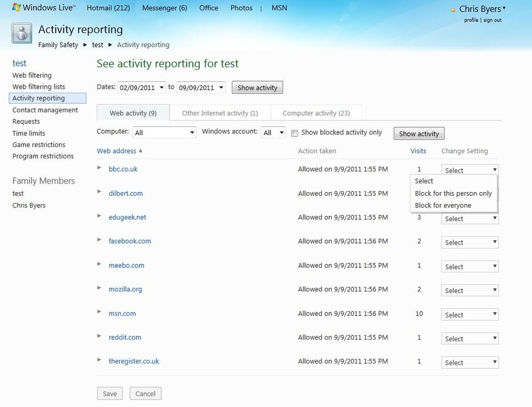Open the facebook.com web address link

(130, 241)
